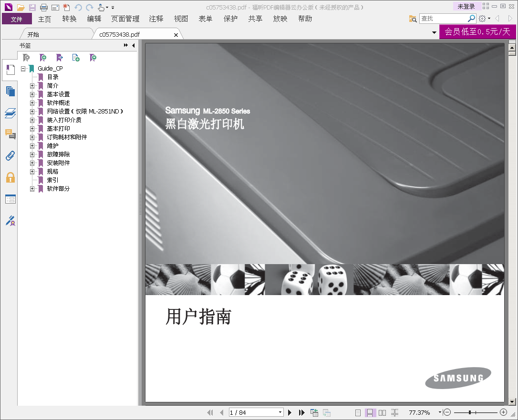Expand the 软件部分 bookmark node
The height and width of the screenshot is (420, 518).
[x=32, y=189]
